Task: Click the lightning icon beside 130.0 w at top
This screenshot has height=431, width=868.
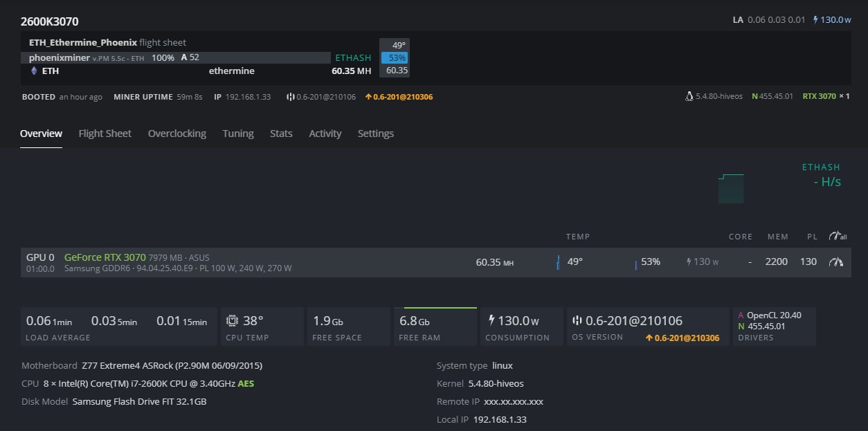Action: [816, 19]
